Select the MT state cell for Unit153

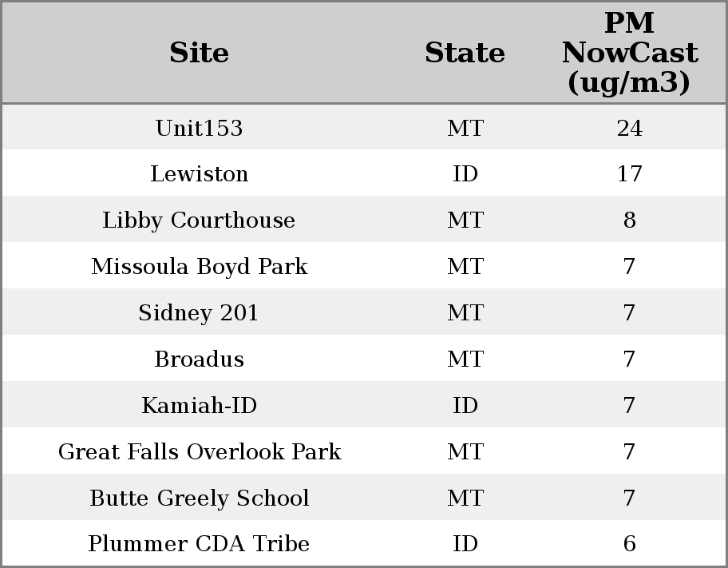click(x=465, y=128)
